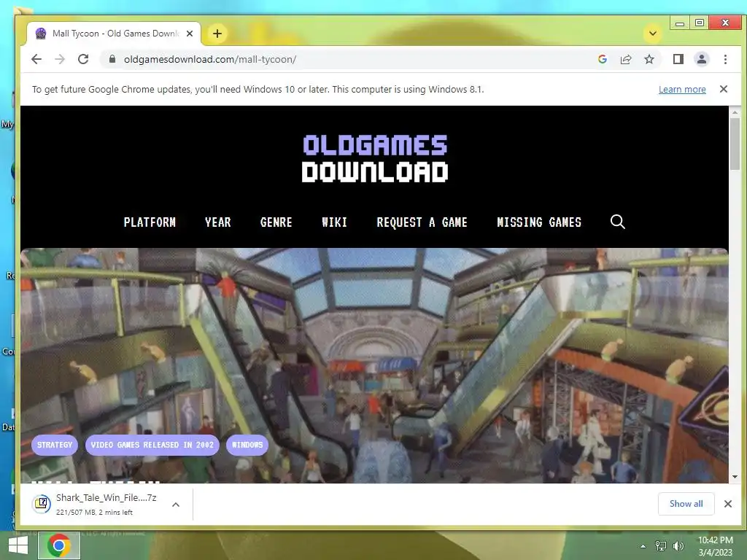The width and height of the screenshot is (747, 560).
Task: Click the Chrome taskbar icon
Action: 59,545
